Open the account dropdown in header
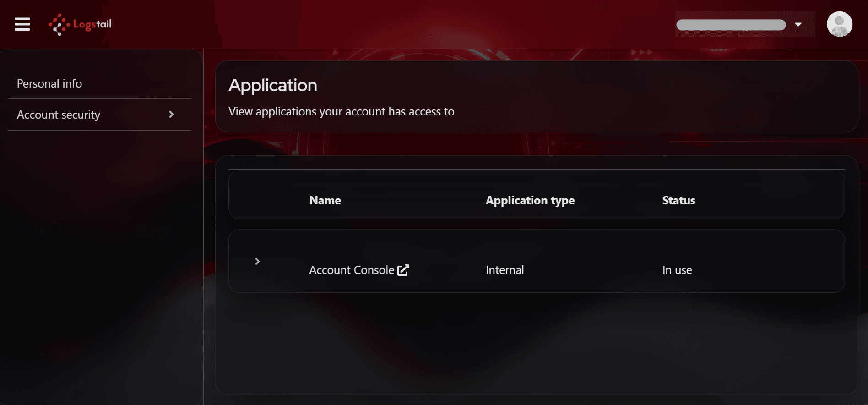This screenshot has height=405, width=868. 745,24
